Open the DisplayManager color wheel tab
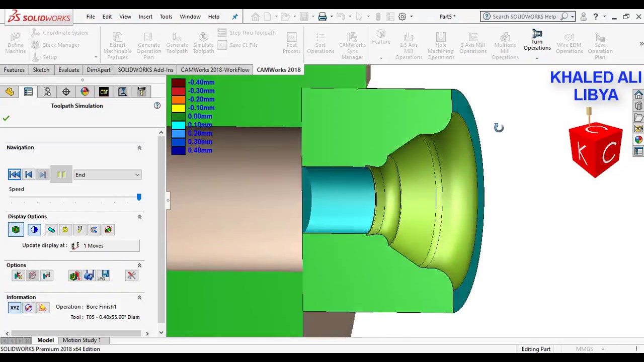Viewport: 644px width, 362px height. pyautogui.click(x=85, y=92)
